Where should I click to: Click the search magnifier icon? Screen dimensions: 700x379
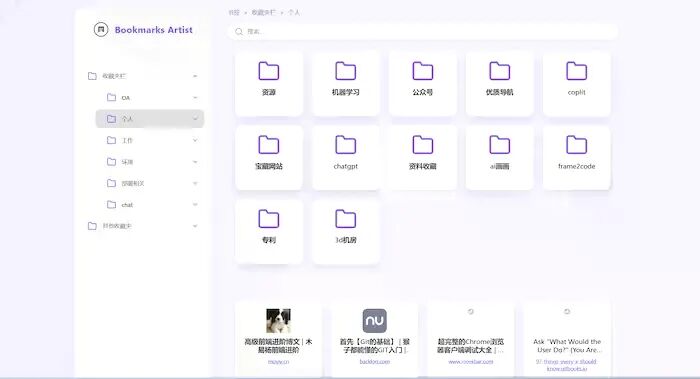[239, 32]
